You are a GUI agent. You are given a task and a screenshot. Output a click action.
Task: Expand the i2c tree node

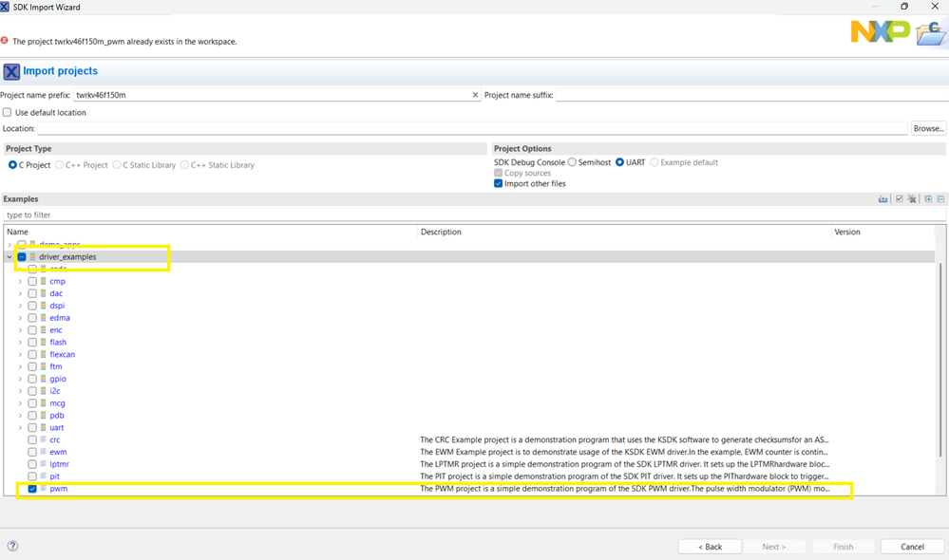point(20,391)
